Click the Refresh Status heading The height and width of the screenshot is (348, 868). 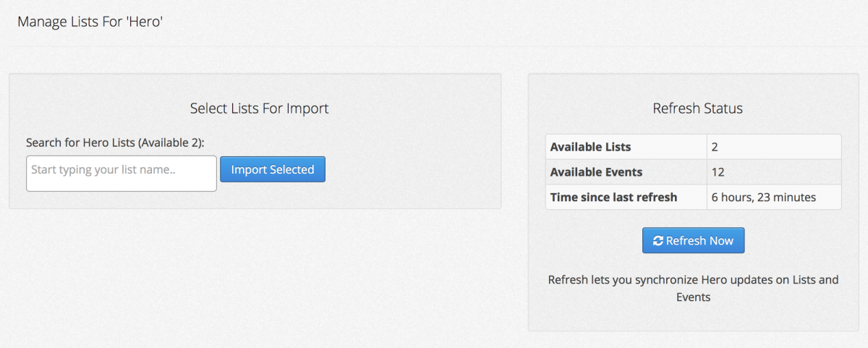[697, 109]
